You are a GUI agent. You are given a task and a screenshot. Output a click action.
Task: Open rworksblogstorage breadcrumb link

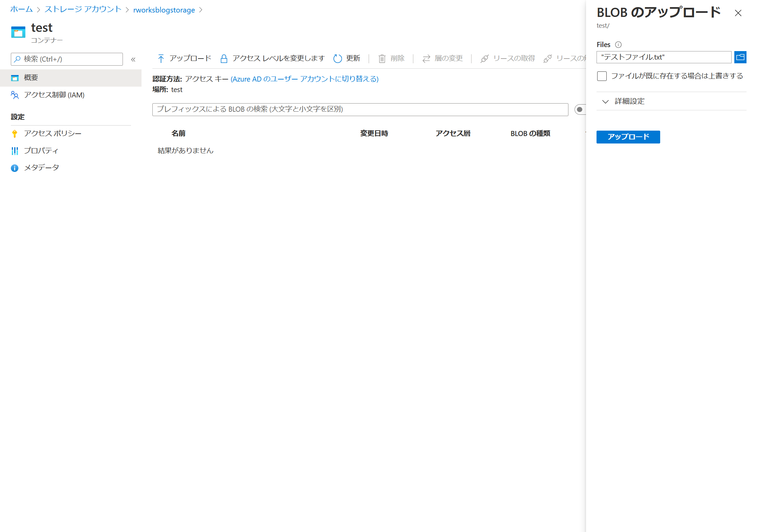(x=164, y=10)
